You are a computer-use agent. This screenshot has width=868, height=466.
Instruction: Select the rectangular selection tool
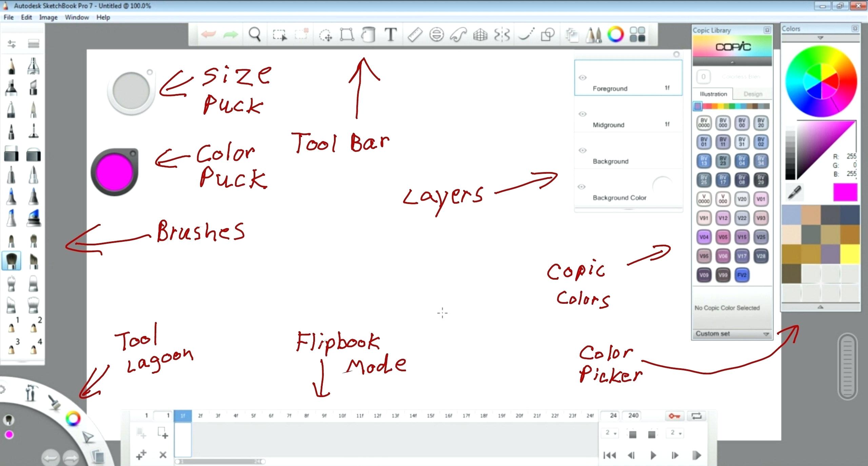pyautogui.click(x=279, y=35)
